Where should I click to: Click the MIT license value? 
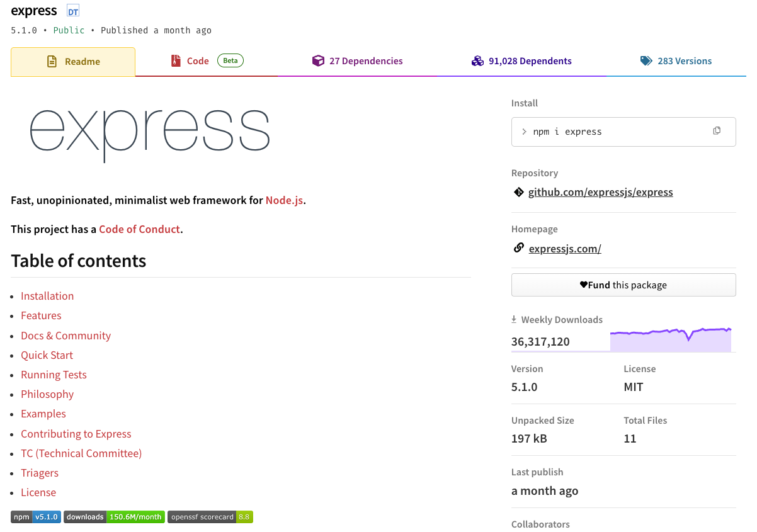click(634, 387)
